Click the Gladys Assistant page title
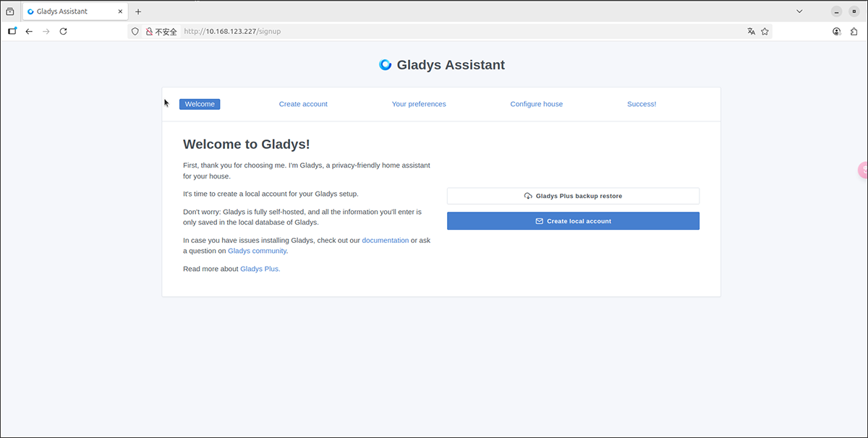 click(451, 65)
